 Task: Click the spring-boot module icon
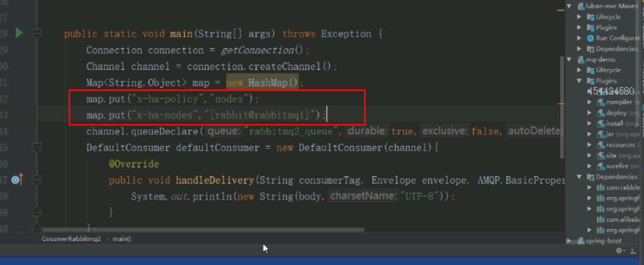[x=581, y=241]
